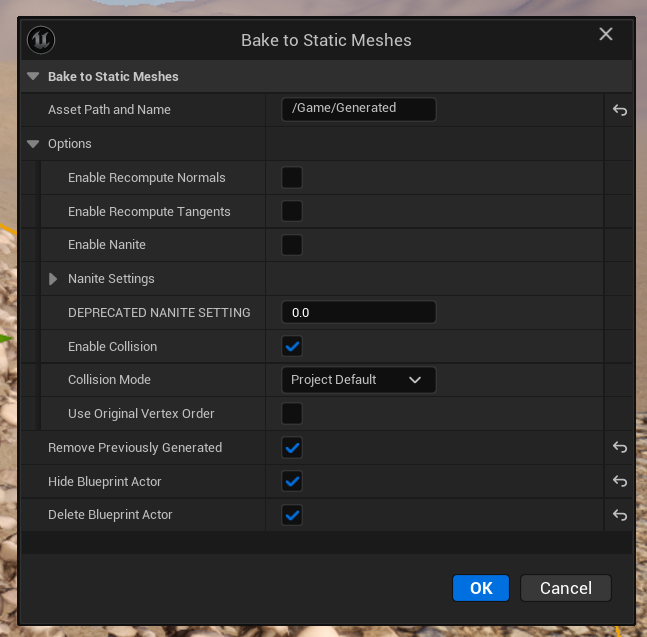Enable Recompute Tangents checkbox
This screenshot has height=637, width=647.
(x=292, y=212)
